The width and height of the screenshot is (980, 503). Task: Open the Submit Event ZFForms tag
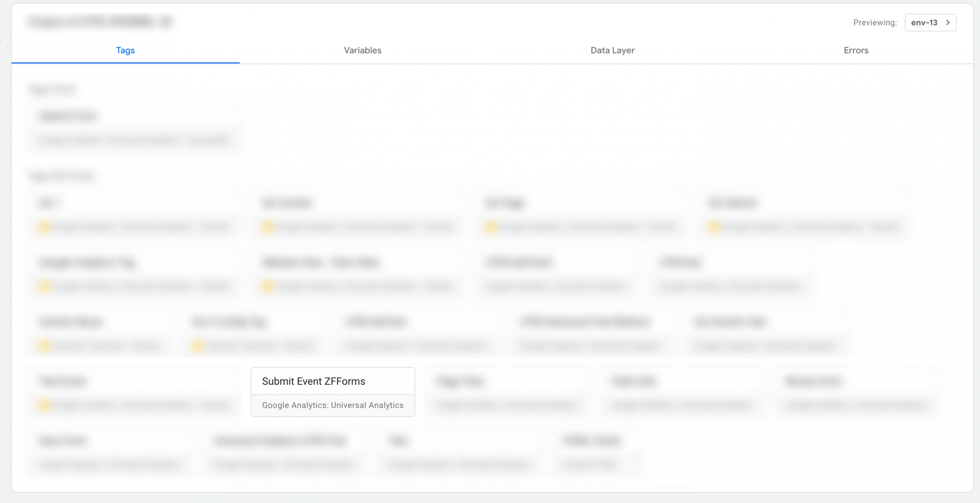314,381
